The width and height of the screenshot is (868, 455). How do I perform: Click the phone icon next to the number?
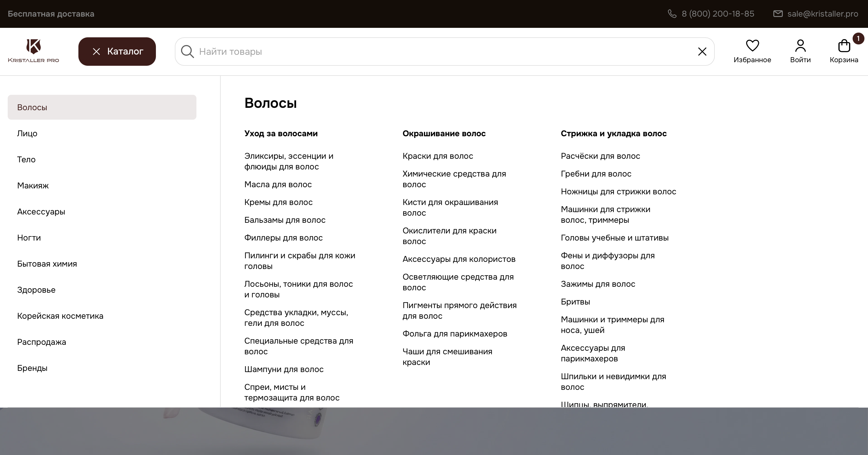tap(672, 14)
